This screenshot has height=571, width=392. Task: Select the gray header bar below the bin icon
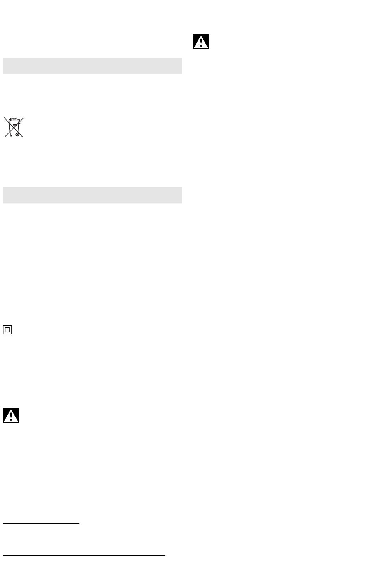pyautogui.click(x=92, y=195)
